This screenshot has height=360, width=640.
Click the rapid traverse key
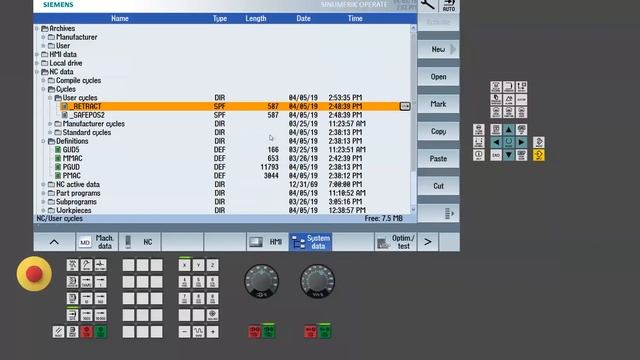(198, 331)
